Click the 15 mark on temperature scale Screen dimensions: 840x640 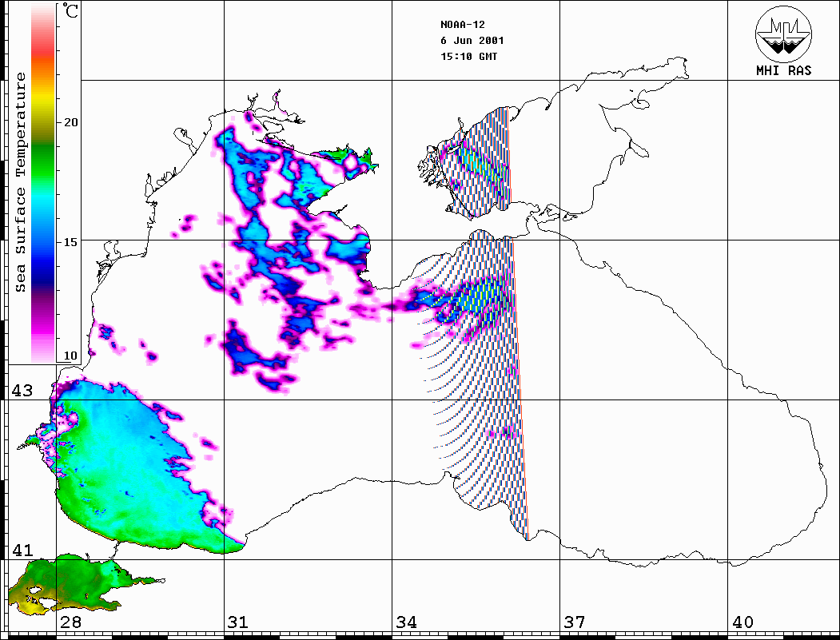point(70,242)
